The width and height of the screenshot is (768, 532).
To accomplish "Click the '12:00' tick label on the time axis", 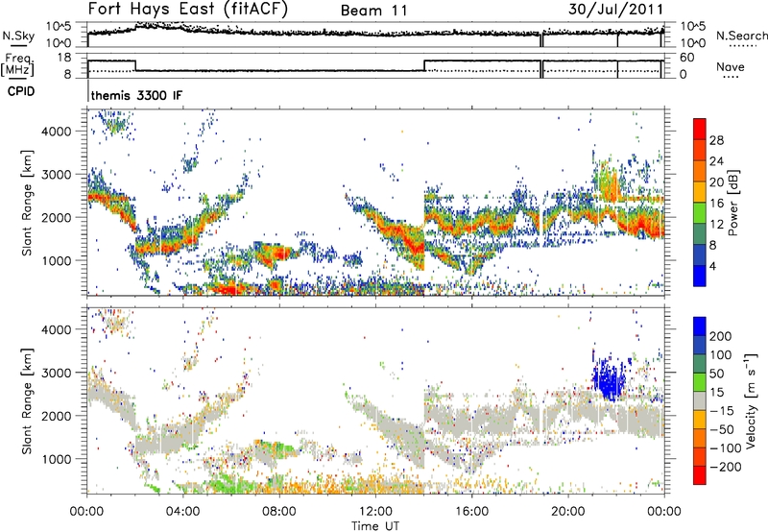I will [x=375, y=512].
